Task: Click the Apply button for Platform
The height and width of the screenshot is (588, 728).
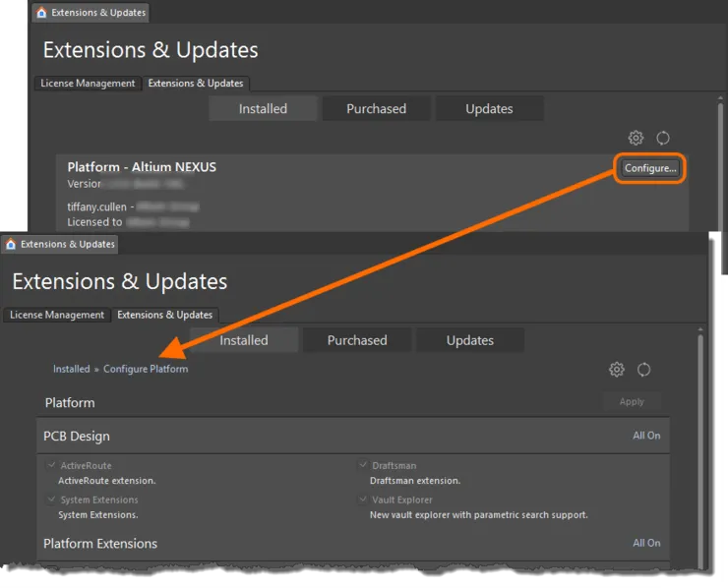Action: coord(632,401)
